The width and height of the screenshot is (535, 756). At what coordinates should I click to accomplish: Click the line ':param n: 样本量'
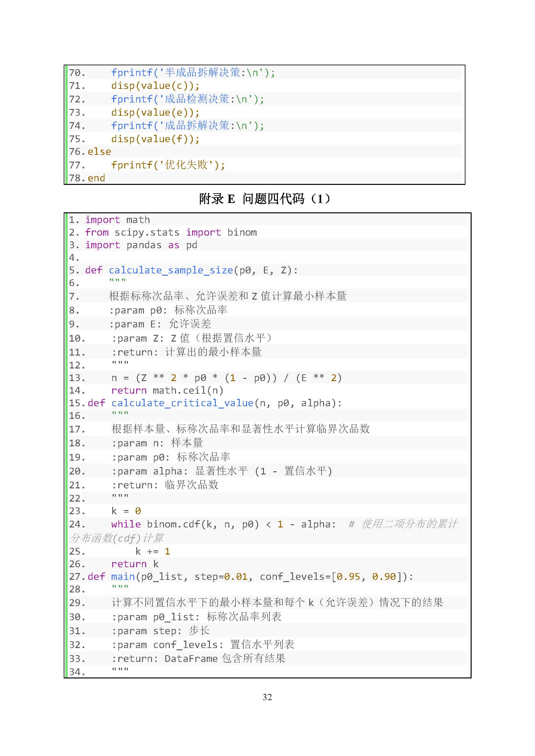[157, 443]
